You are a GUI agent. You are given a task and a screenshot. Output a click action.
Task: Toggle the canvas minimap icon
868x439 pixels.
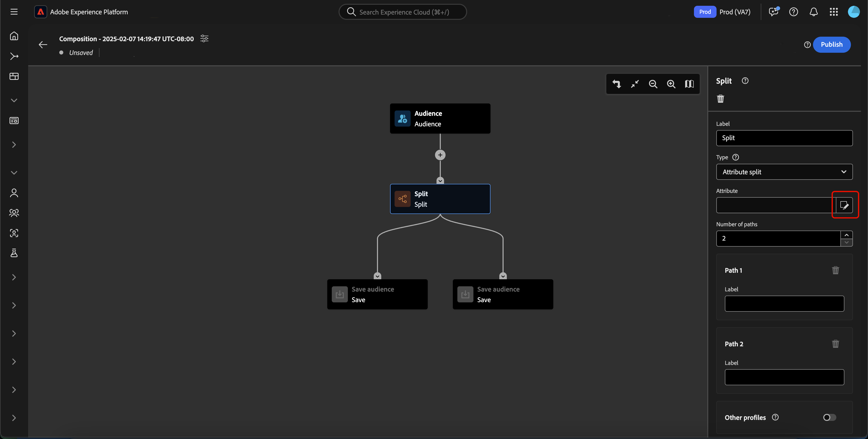coord(689,84)
